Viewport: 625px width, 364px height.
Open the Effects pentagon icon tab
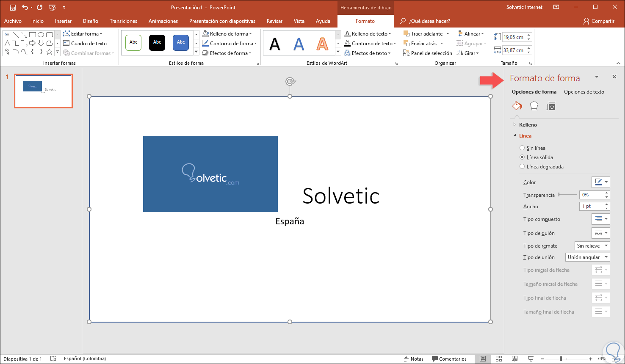point(534,106)
